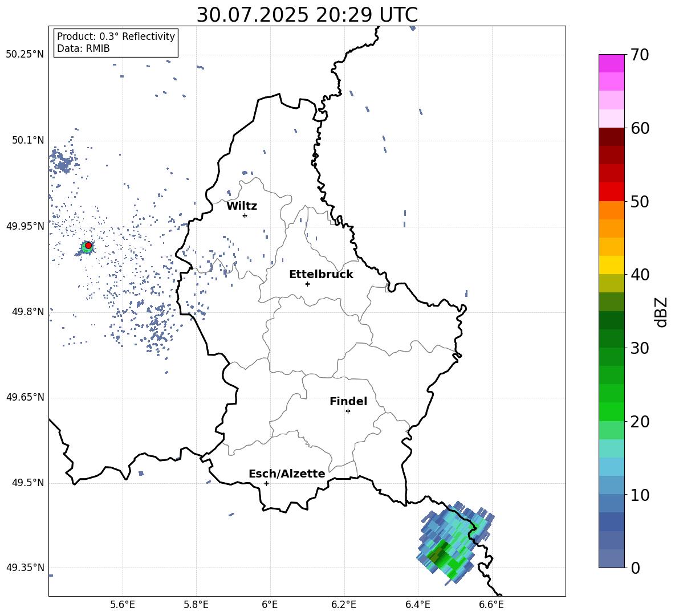Screen dimensions: 675x616
Task: Click the colorbar tick label 50
Action: tap(640, 202)
